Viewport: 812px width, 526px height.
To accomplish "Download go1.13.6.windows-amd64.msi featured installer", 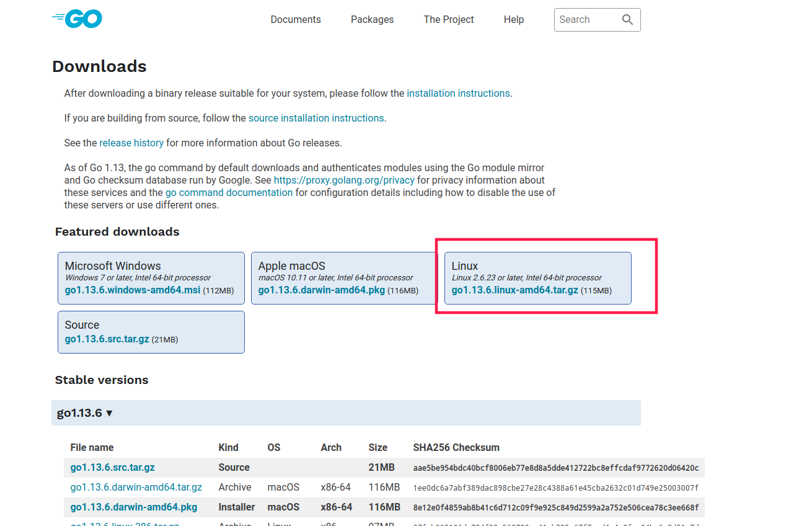I will coord(133,290).
